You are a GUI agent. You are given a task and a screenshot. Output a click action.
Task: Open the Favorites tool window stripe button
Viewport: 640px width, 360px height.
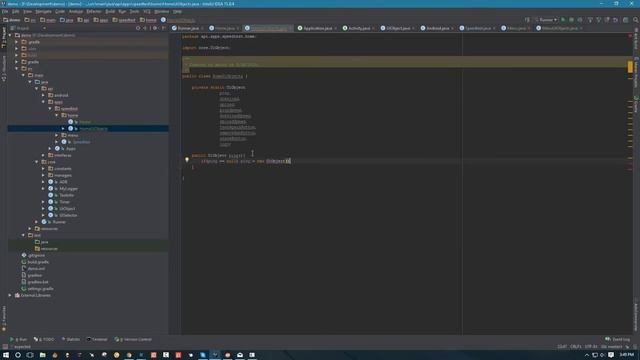click(4, 318)
